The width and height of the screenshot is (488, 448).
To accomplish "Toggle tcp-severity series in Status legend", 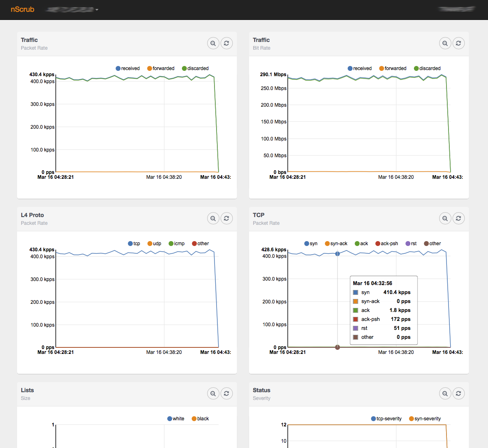I will pyautogui.click(x=386, y=419).
